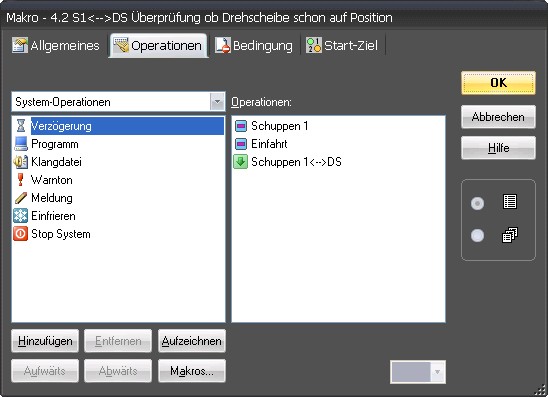This screenshot has height=397, width=548.
Task: Click the exclamation icon beside Warnton
Action: coord(20,180)
